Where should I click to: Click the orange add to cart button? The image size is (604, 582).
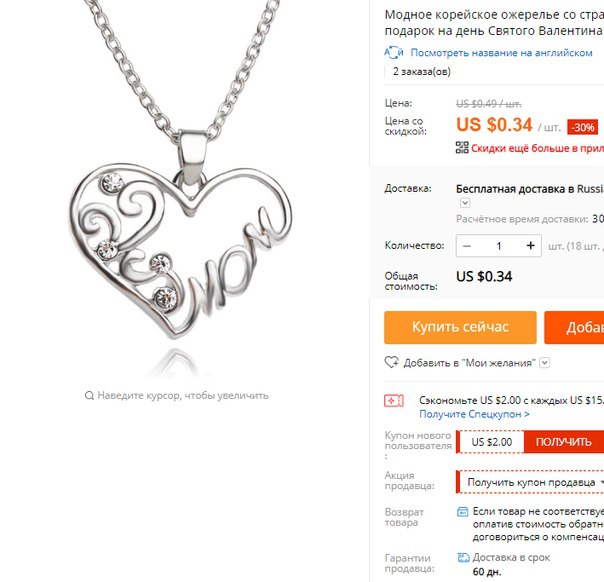click(574, 327)
